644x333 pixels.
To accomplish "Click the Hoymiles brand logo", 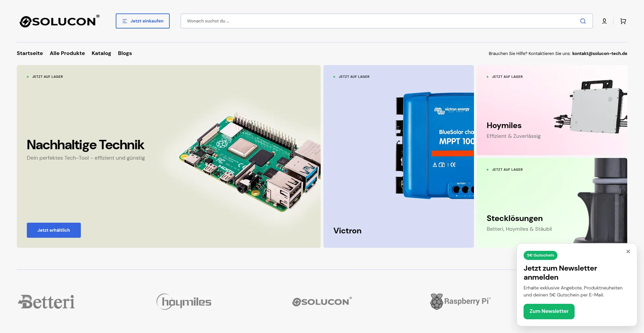I will 184,302.
